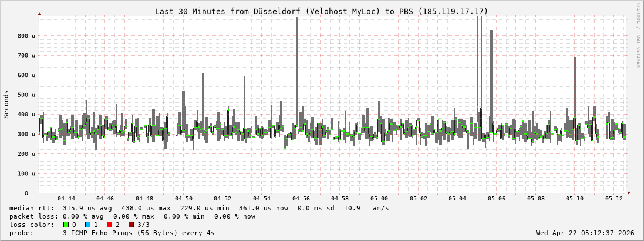This screenshot has height=241, width=644.
Task: Click the red arrow atop the y-axis
Action: (x=39, y=14)
